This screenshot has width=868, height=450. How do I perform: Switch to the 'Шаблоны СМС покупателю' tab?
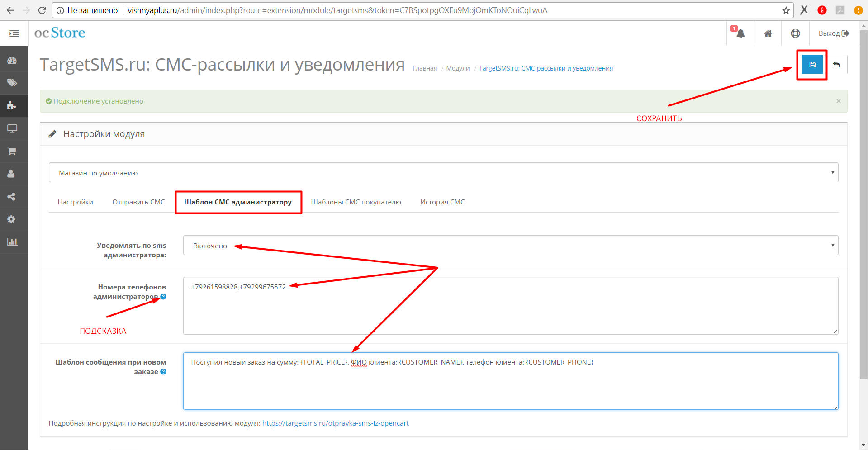[x=356, y=202]
